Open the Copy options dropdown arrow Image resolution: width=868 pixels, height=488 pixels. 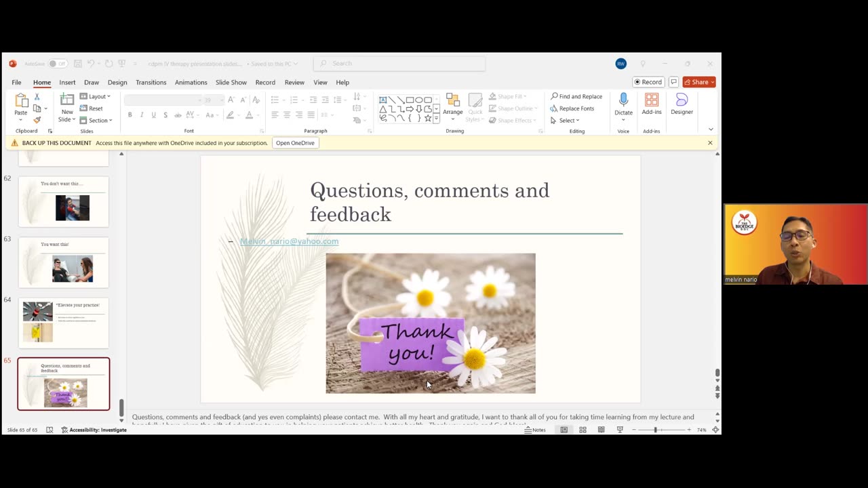[x=45, y=108]
